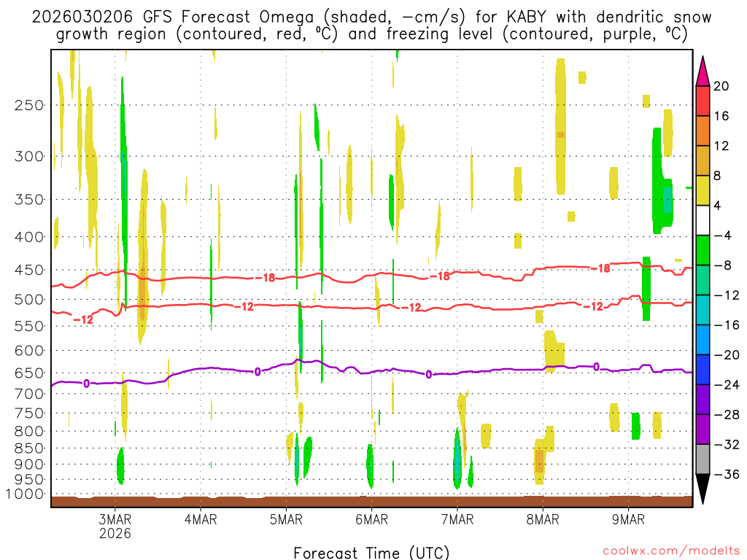Click the 750 pressure level label
The width and height of the screenshot is (747, 560).
click(x=29, y=413)
